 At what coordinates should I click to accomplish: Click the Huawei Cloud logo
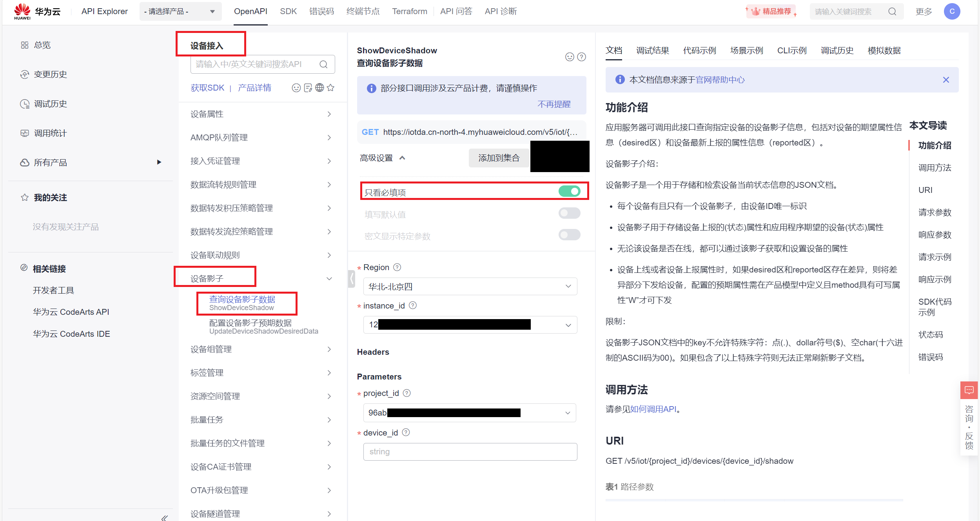click(x=37, y=11)
